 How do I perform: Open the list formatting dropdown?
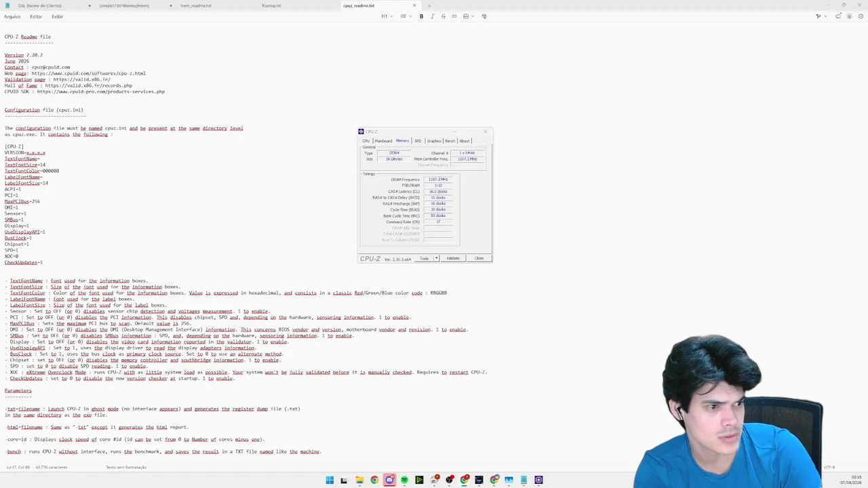tap(405, 16)
